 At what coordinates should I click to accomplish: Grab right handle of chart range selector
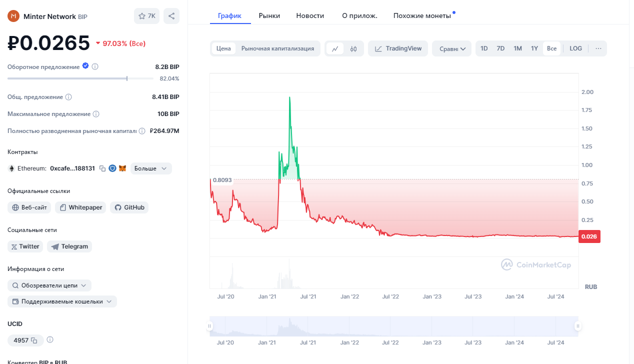coord(577,326)
